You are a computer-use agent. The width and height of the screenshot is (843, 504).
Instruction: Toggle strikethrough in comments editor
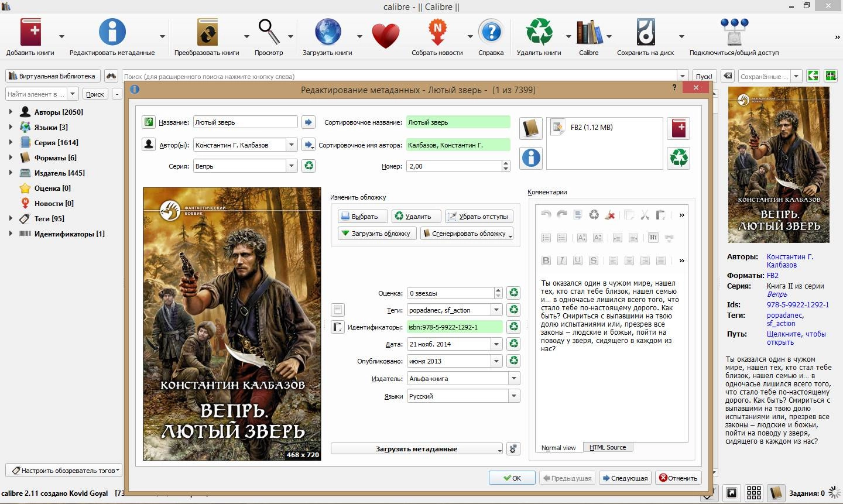594,260
